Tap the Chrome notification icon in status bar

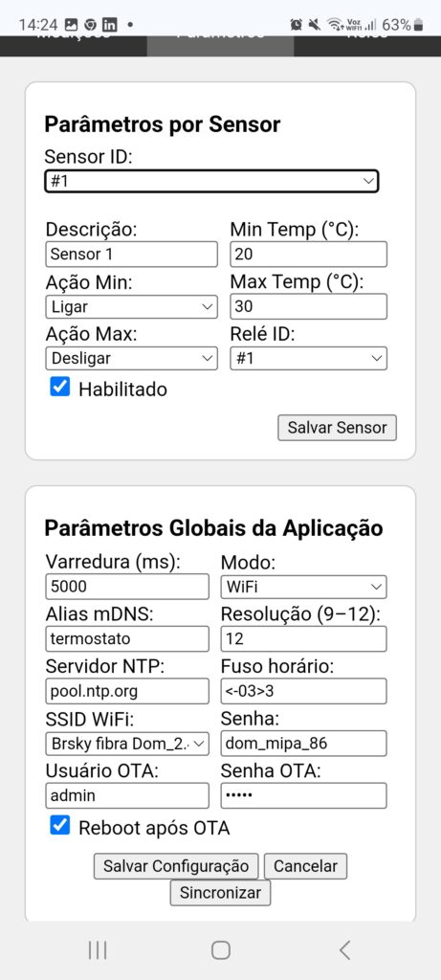tap(91, 25)
